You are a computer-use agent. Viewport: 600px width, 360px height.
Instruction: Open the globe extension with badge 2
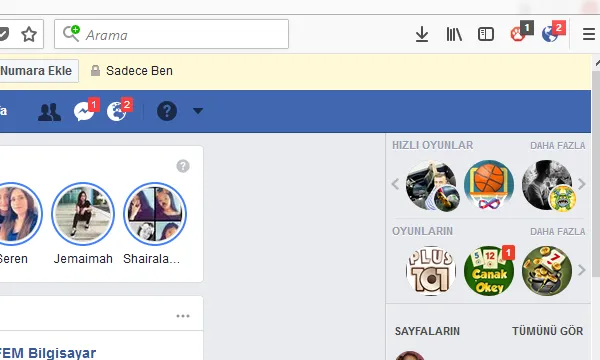tap(553, 32)
